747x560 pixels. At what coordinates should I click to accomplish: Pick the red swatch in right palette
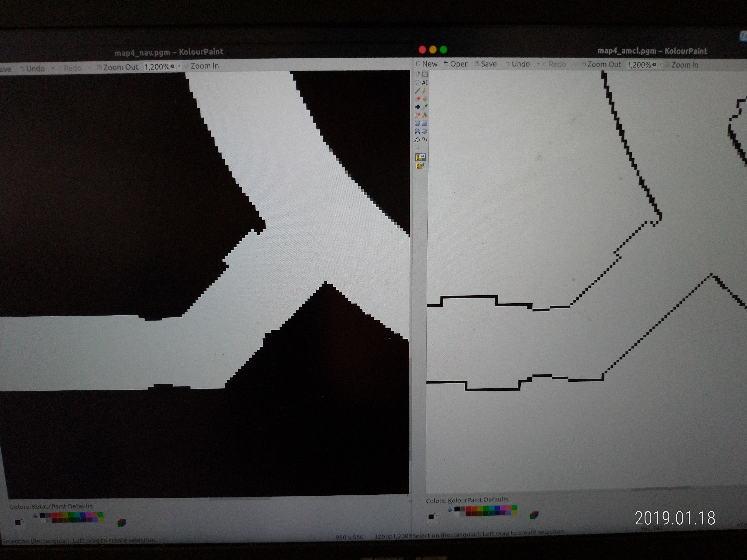pos(468,509)
